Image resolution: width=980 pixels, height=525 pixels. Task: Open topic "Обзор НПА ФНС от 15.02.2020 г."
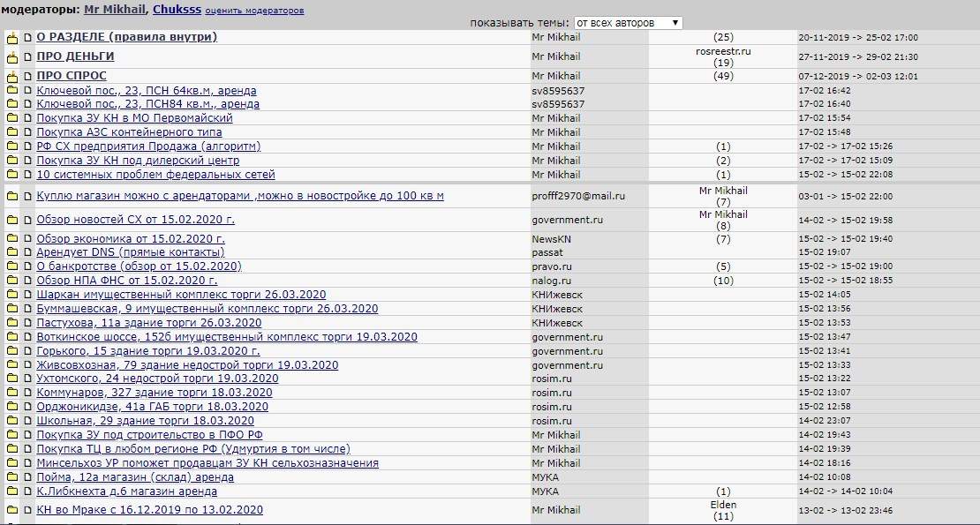click(x=127, y=281)
